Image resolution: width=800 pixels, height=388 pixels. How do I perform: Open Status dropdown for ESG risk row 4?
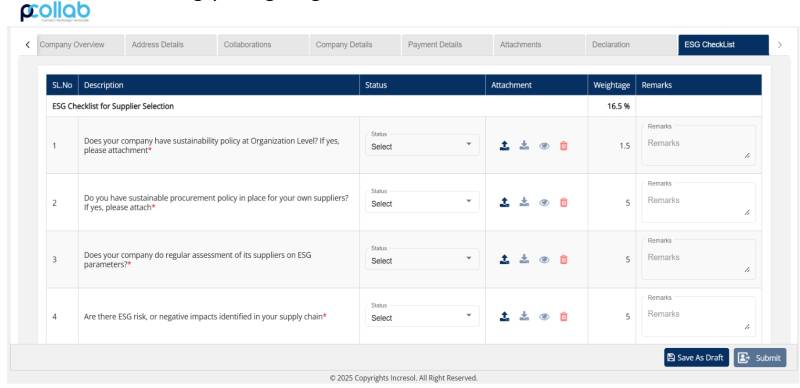[x=422, y=317]
